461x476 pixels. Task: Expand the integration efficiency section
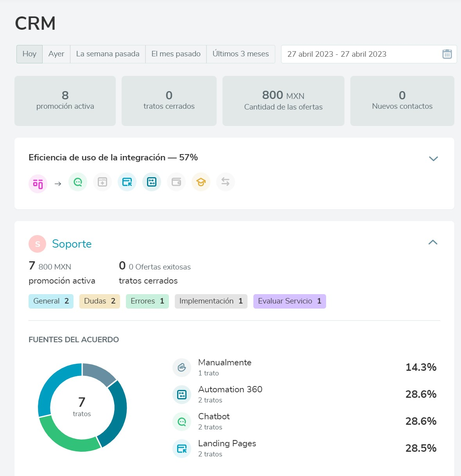pos(433,159)
